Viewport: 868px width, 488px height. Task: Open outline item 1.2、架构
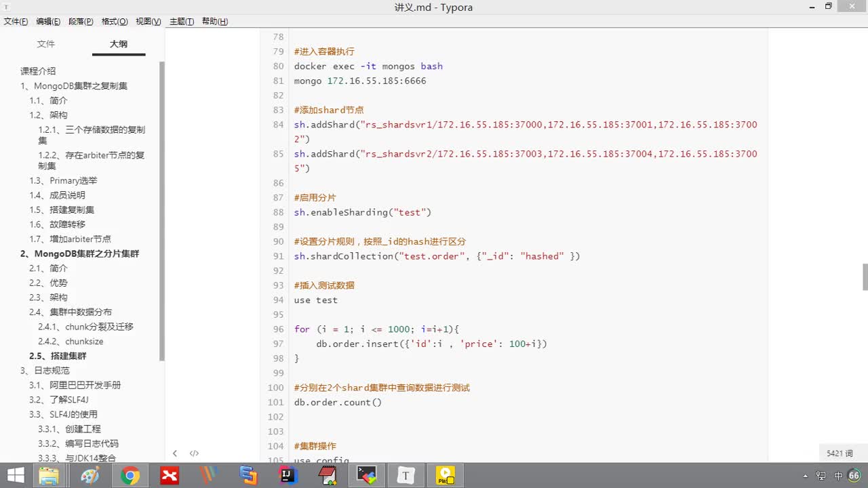[x=48, y=115]
